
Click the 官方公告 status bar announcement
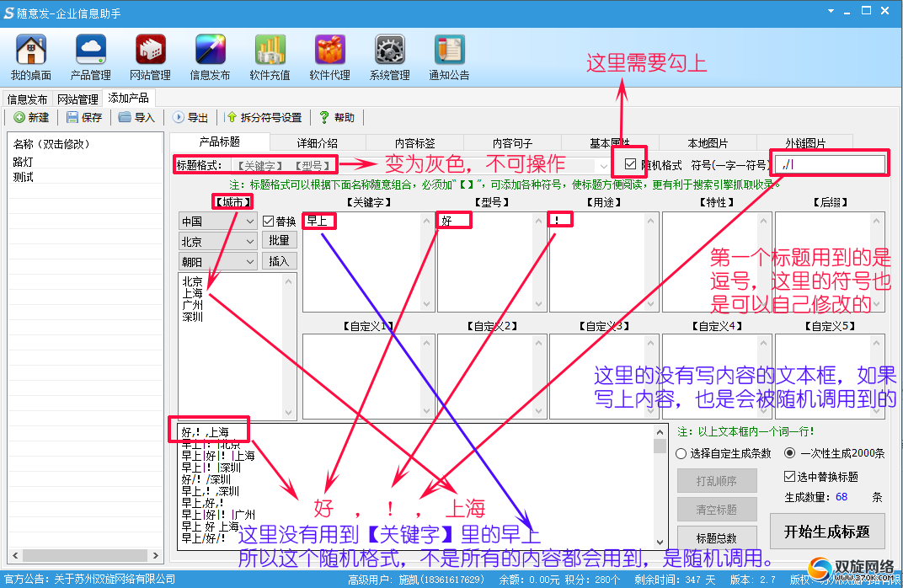coord(90,579)
